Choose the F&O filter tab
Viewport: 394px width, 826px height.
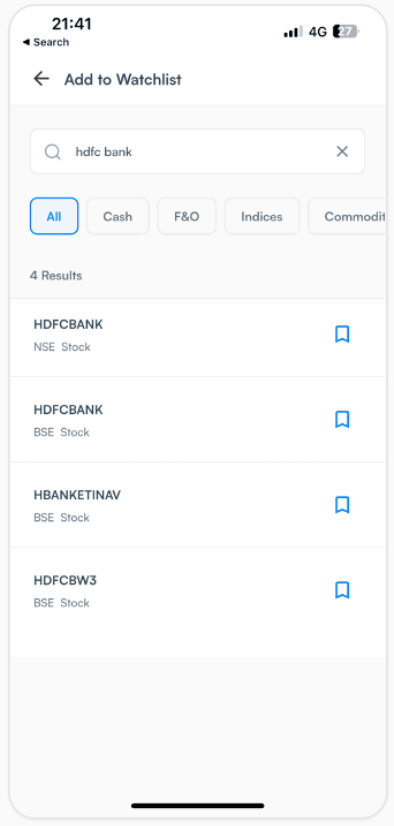[x=187, y=216]
